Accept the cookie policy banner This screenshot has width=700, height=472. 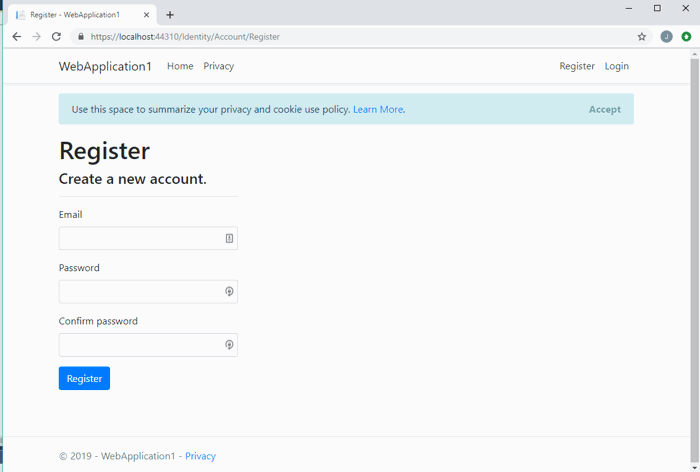click(x=604, y=110)
